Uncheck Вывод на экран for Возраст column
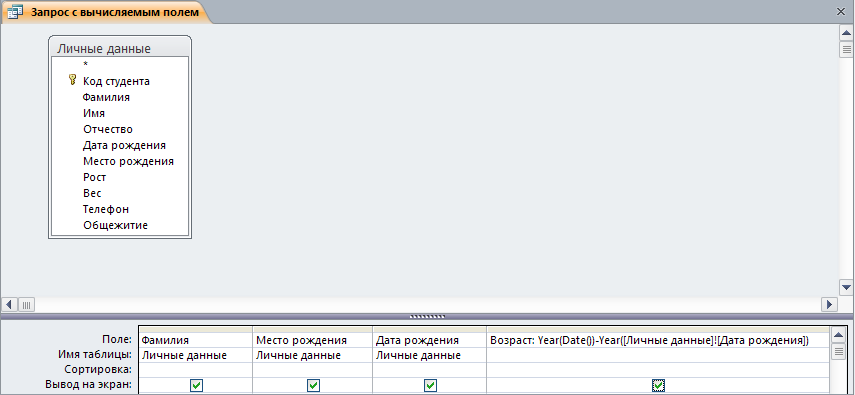This screenshot has width=855, height=395. pyautogui.click(x=658, y=386)
